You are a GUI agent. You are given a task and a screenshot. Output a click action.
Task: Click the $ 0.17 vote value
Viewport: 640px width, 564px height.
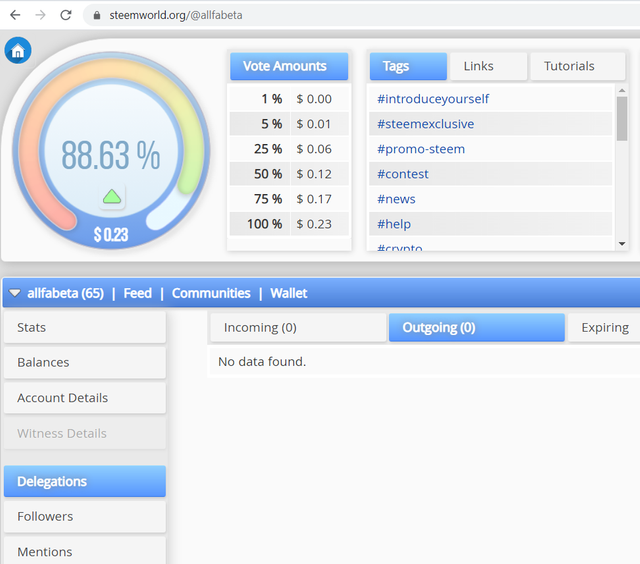coord(314,199)
